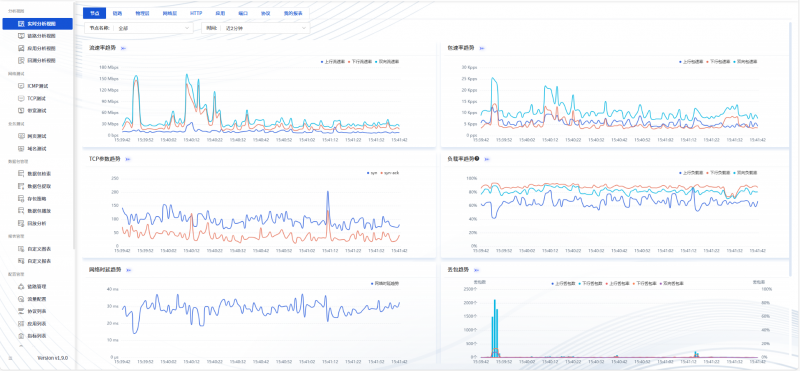Viewport: 800px width, 371px height.
Task: Open the ICMP测试 sidebar icon
Action: click(21, 86)
